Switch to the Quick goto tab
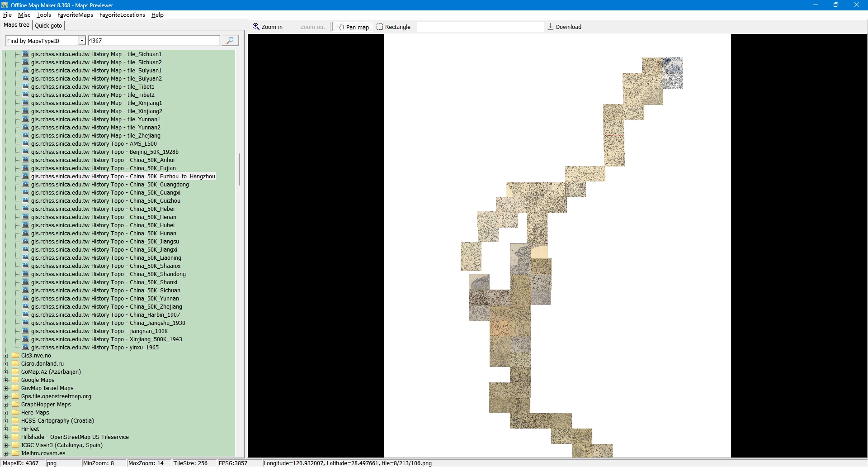Screen dimensions: 868x467 click(x=48, y=25)
